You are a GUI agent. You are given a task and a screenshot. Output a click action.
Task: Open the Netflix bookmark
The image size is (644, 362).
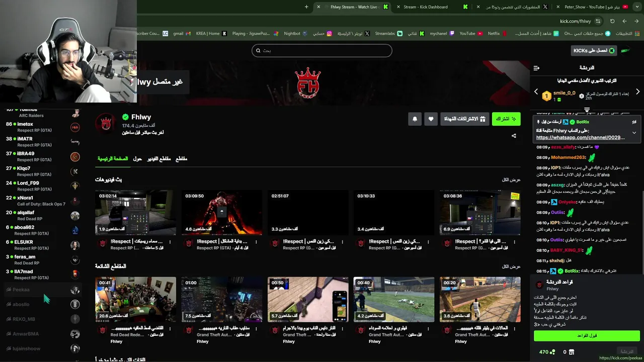[497, 34]
